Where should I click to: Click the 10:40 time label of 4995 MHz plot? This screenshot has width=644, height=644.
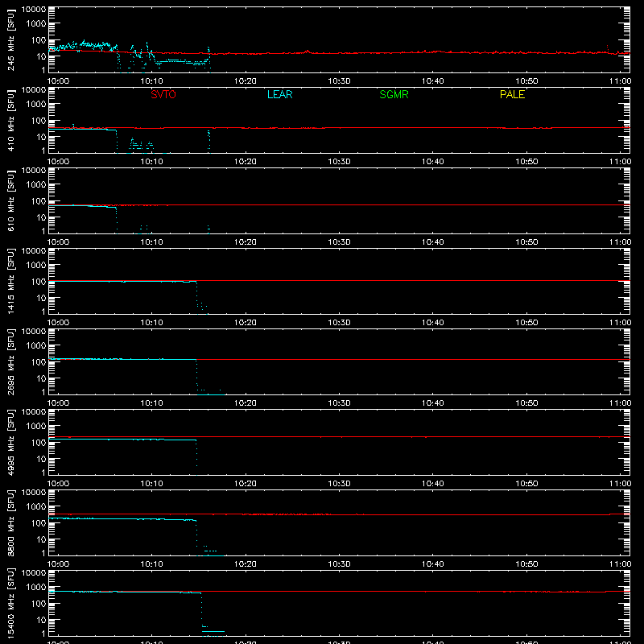click(433, 484)
